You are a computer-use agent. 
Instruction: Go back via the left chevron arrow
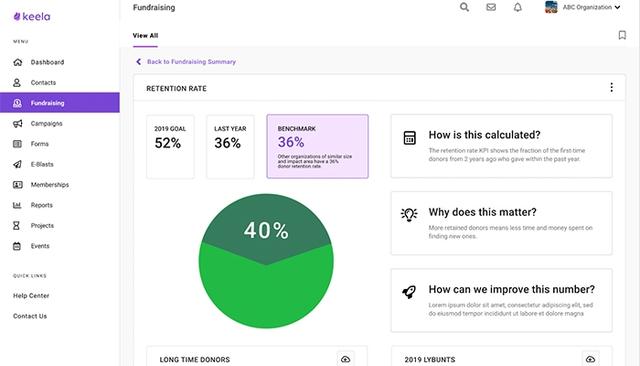(138, 62)
